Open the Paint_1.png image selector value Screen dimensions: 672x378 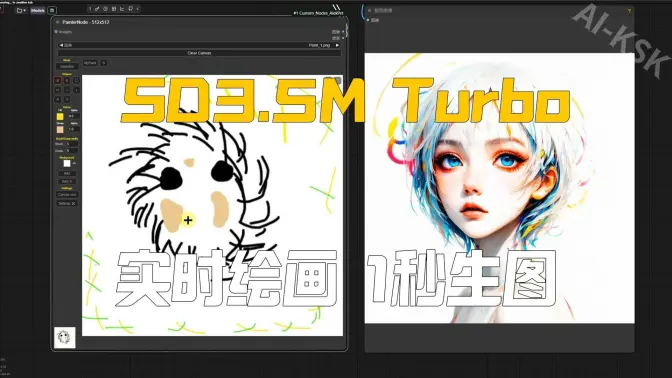[x=319, y=45]
